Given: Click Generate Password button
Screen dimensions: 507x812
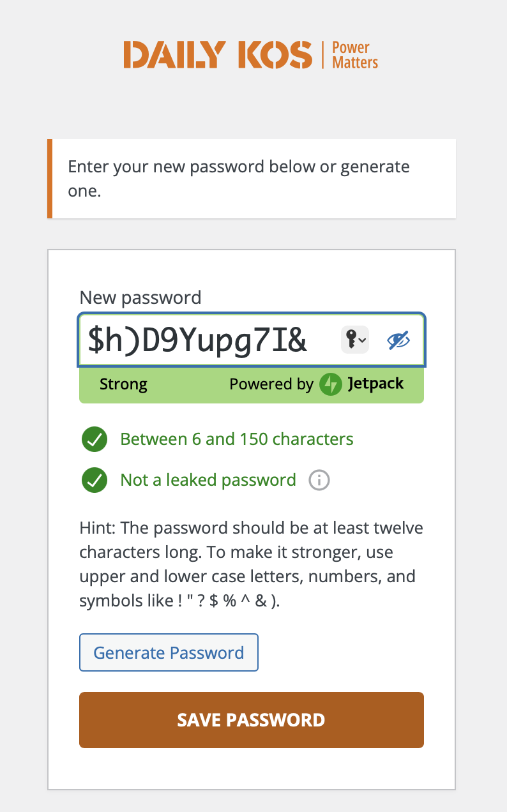Looking at the screenshot, I should pos(169,652).
